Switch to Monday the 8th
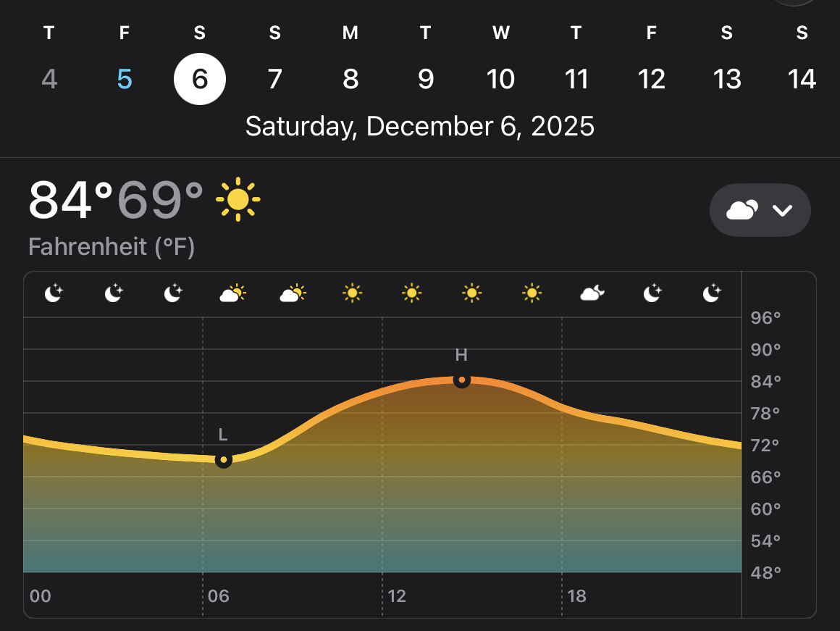The width and height of the screenshot is (840, 631). point(350,79)
